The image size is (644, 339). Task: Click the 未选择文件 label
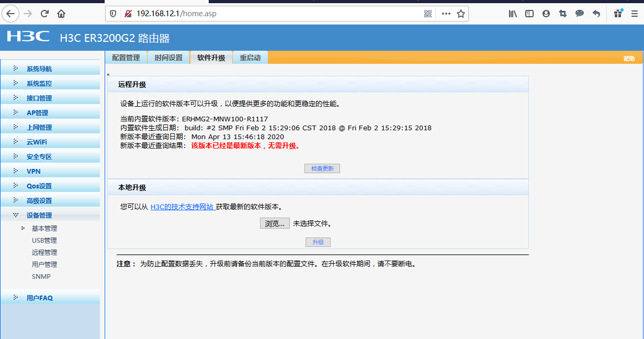tap(312, 223)
